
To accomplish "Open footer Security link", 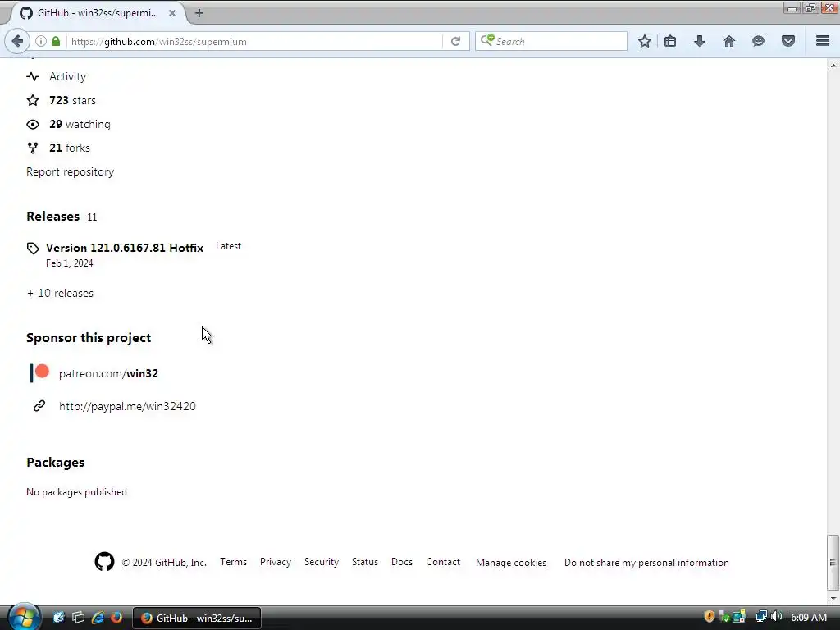I will pyautogui.click(x=322, y=562).
